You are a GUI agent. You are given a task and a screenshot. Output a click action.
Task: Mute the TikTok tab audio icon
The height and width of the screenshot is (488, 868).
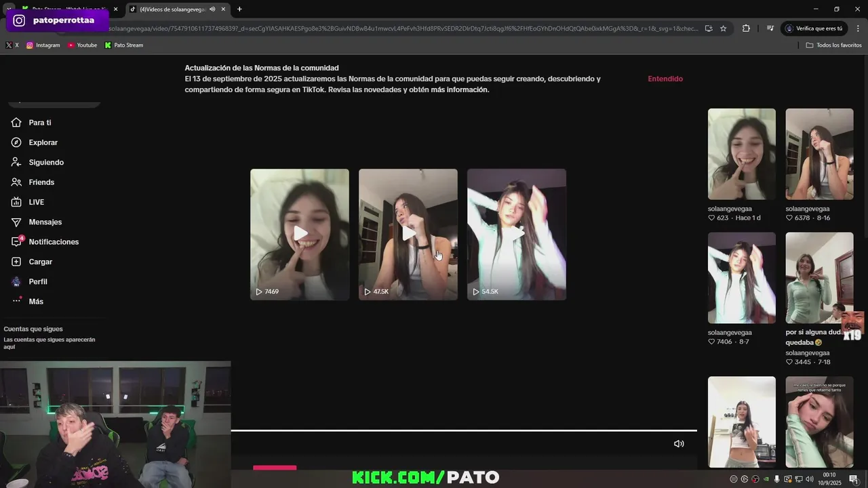pyautogui.click(x=212, y=9)
